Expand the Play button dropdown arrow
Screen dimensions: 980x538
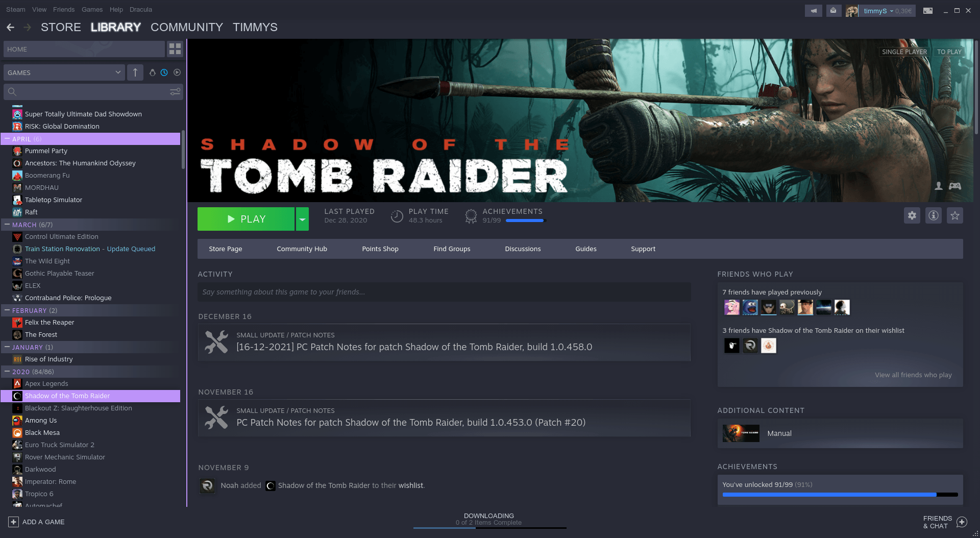(x=302, y=218)
